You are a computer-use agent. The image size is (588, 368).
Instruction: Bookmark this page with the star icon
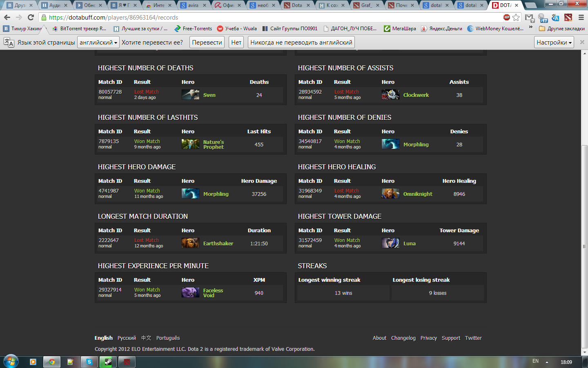[x=516, y=17]
